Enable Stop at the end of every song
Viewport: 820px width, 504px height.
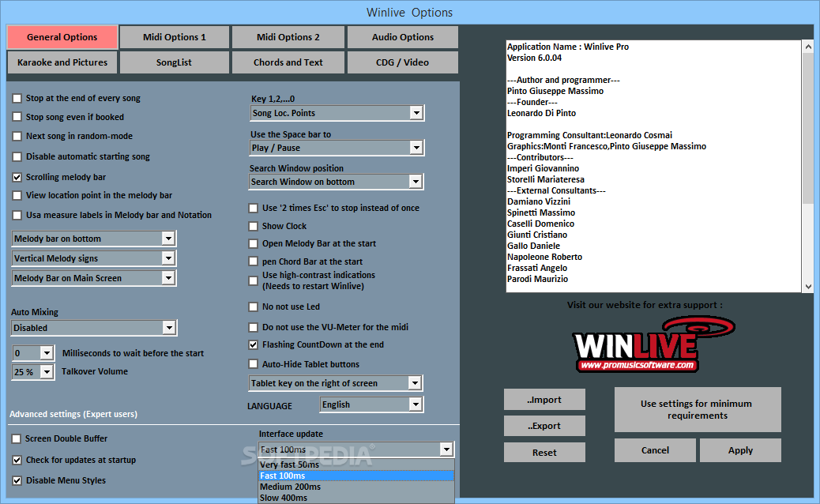coord(17,98)
